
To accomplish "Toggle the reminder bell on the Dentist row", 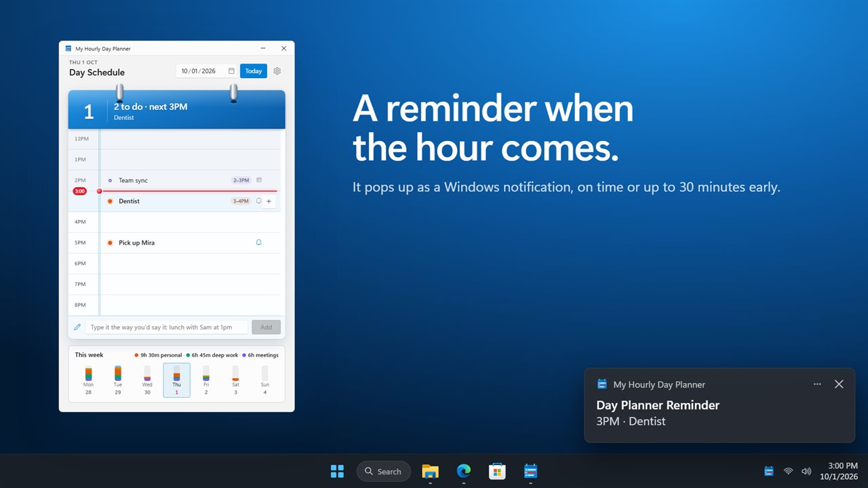I will [258, 201].
